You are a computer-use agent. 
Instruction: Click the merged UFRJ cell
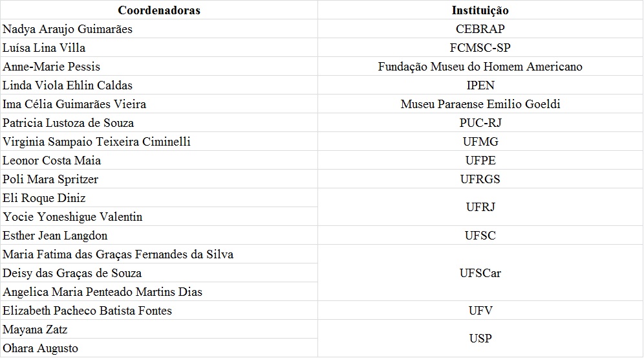(480, 207)
